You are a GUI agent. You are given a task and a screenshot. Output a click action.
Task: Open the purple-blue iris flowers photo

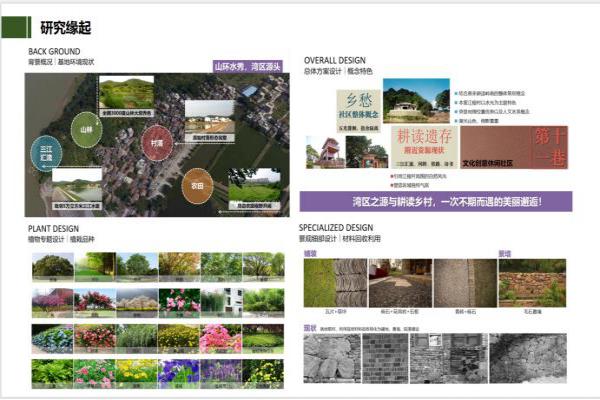[179, 374]
